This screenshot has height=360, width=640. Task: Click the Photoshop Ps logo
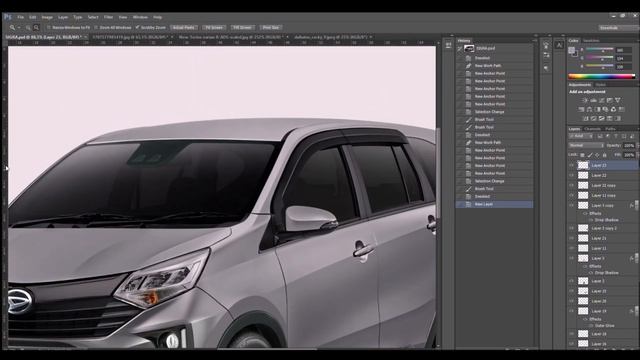point(7,17)
